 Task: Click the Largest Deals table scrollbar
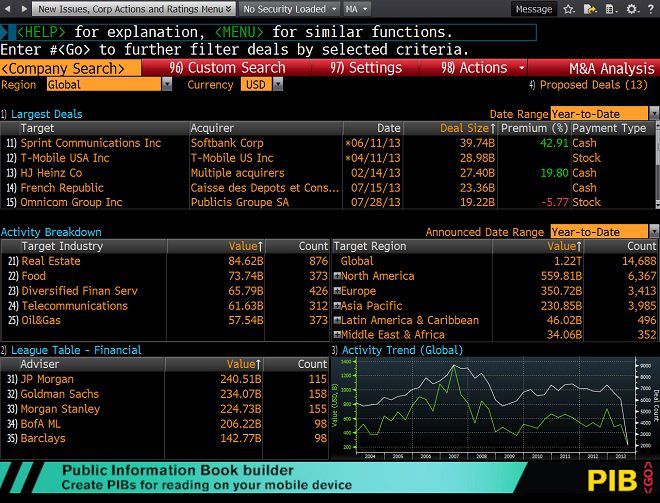[x=657, y=172]
